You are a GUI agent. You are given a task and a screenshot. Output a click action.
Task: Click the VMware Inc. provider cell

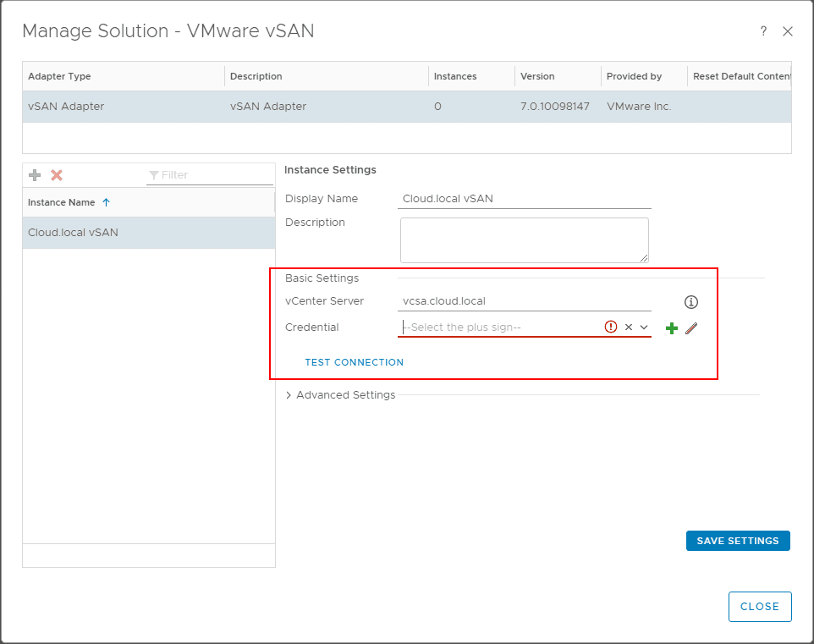point(639,107)
